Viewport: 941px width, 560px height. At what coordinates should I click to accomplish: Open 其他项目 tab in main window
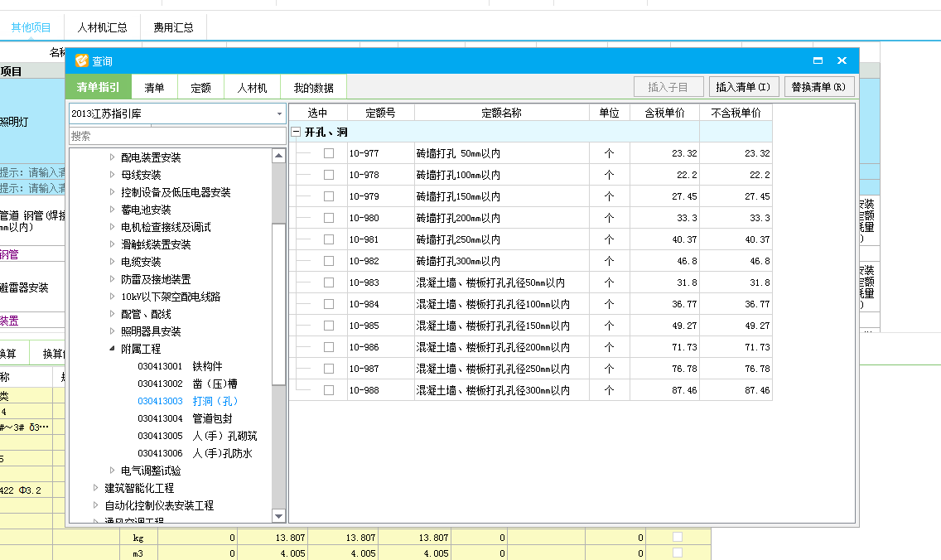(31, 27)
